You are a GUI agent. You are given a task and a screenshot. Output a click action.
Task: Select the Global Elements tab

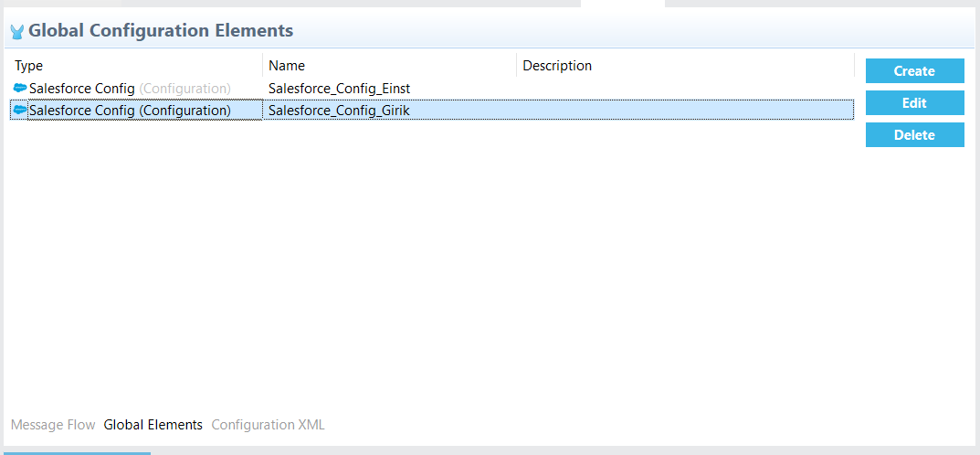pos(153,425)
